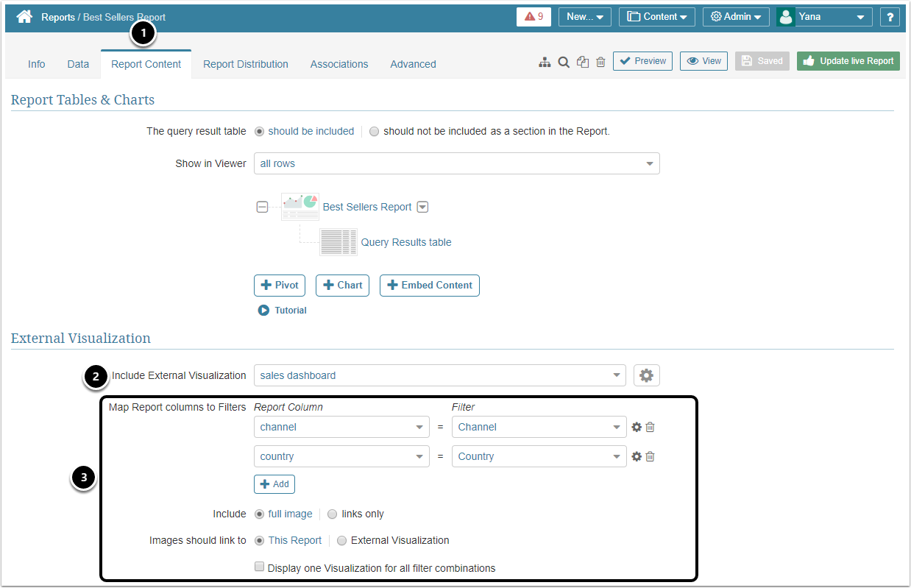Select 'should be included' radio option
Viewport: 911px width, 588px height.
coord(259,132)
